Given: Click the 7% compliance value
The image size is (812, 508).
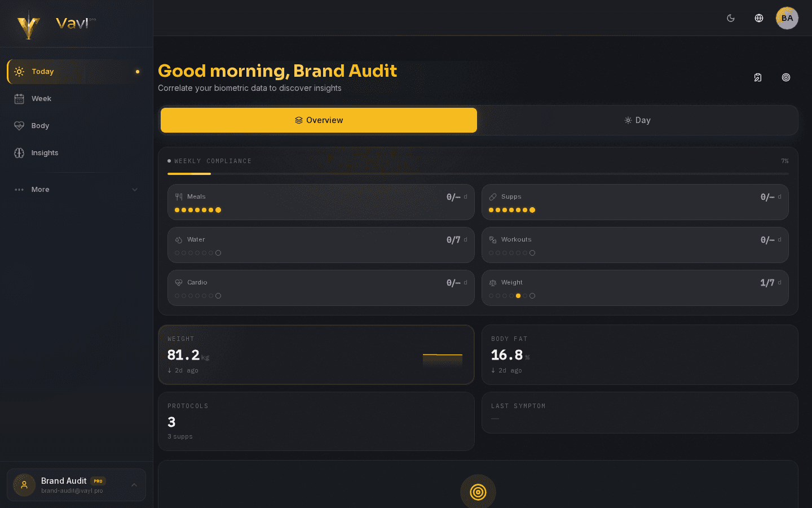Looking at the screenshot, I should tap(785, 161).
